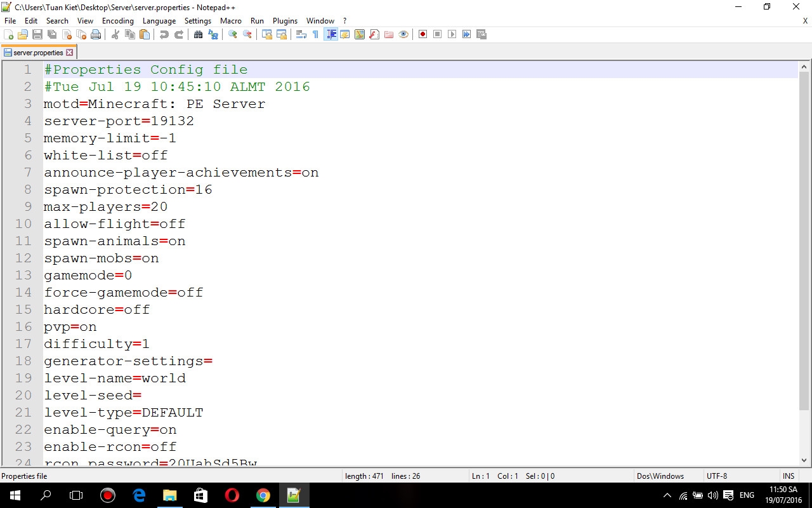Open Google Chrome from the taskbar
This screenshot has width=812, height=508.
coord(263,495)
